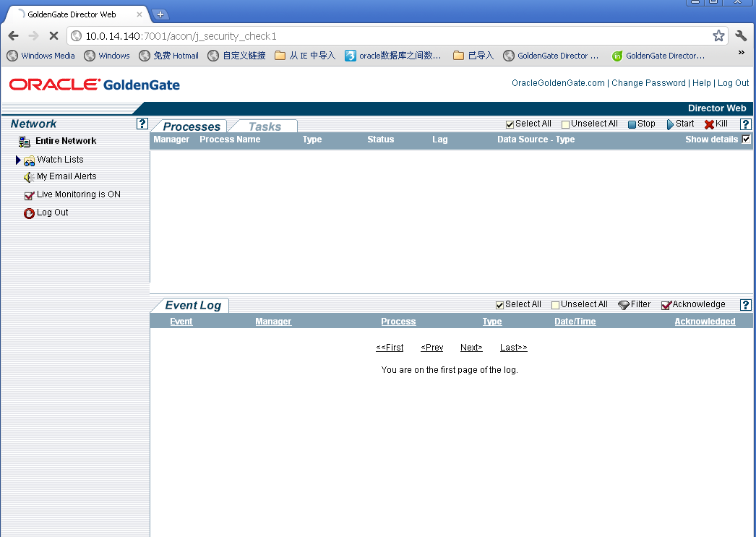This screenshot has height=537, width=756.
Task: Click the Entire Network computers icon
Action: coord(24,141)
